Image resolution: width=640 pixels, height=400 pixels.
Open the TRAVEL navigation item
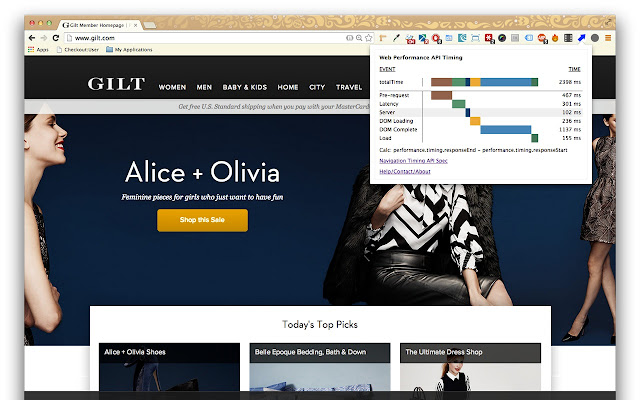point(349,87)
